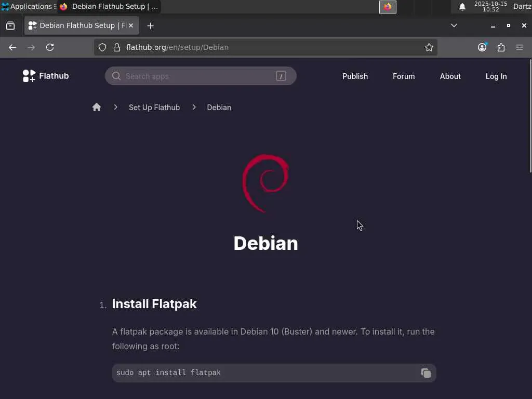Image resolution: width=532 pixels, height=399 pixels.
Task: Copy the sudo apt install flatpak command
Action: coord(426,373)
